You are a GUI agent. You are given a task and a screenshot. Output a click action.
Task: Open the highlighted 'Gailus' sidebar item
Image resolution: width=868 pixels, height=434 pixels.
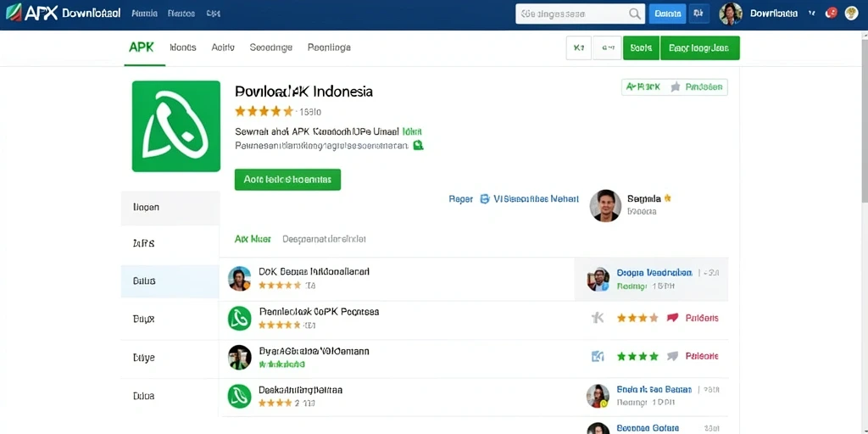coord(170,281)
